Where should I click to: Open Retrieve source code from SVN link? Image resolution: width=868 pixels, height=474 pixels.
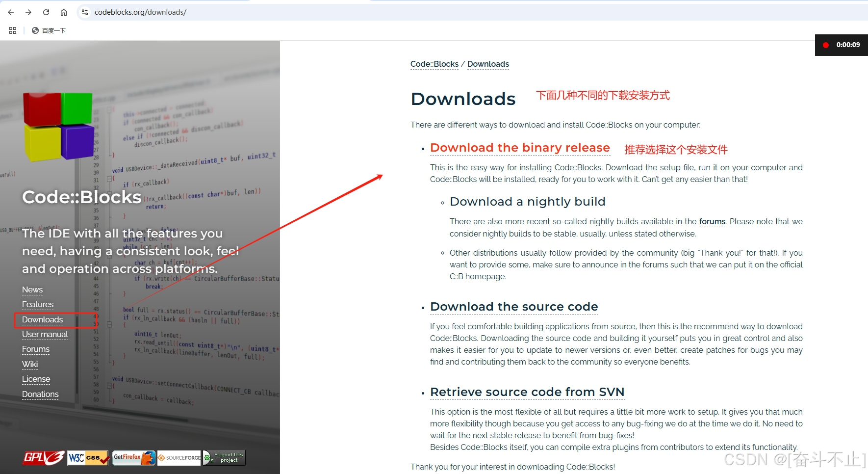coord(527,392)
